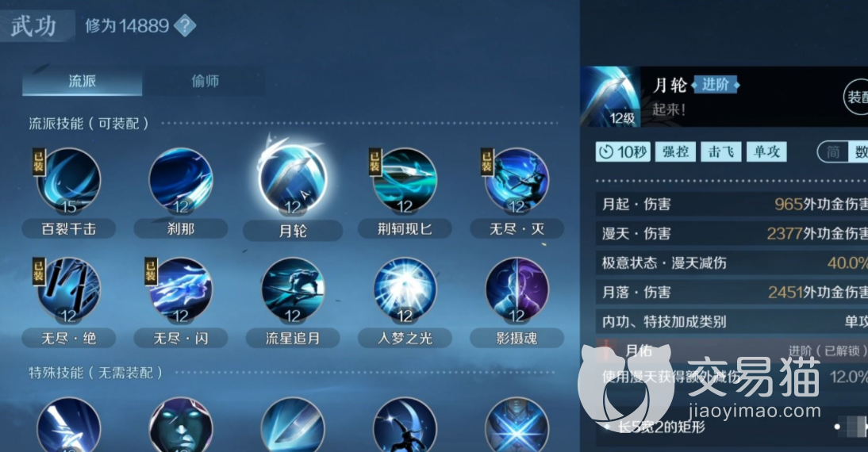Open the 修为 question mark help icon

185,25
